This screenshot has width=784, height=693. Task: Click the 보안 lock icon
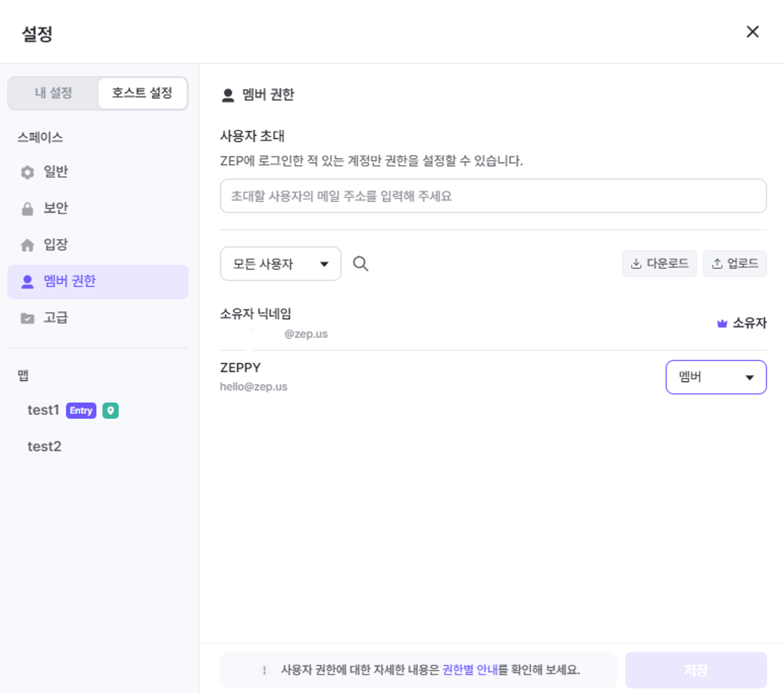pyautogui.click(x=27, y=209)
